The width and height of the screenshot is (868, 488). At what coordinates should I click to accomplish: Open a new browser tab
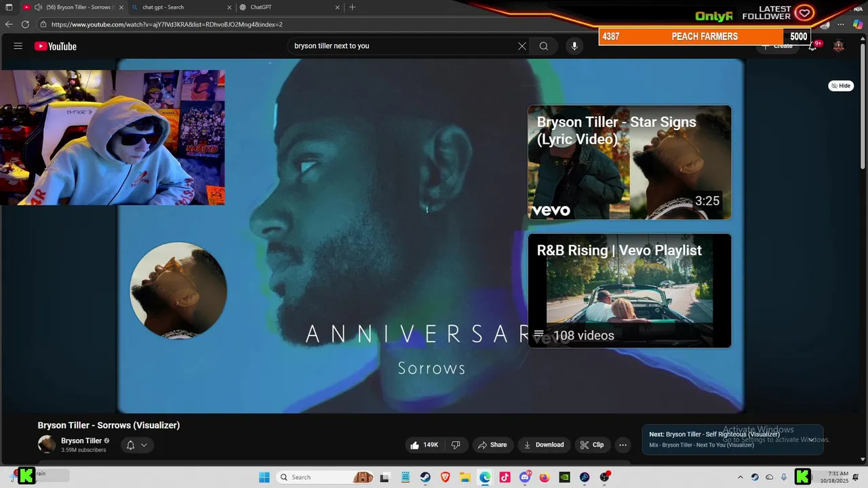(x=352, y=7)
